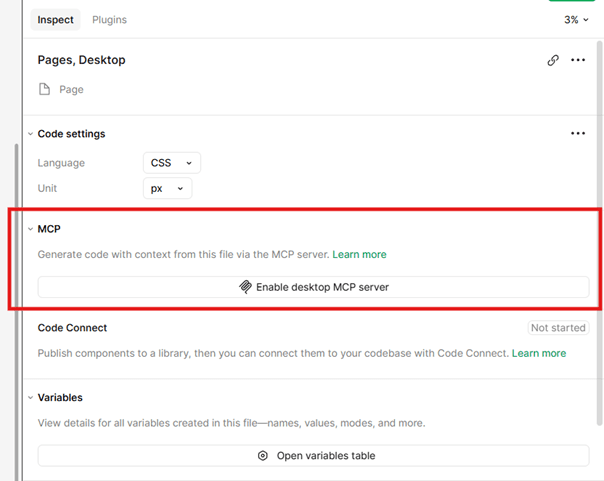Click the MCP server icon
604x481 pixels.
pyautogui.click(x=245, y=287)
